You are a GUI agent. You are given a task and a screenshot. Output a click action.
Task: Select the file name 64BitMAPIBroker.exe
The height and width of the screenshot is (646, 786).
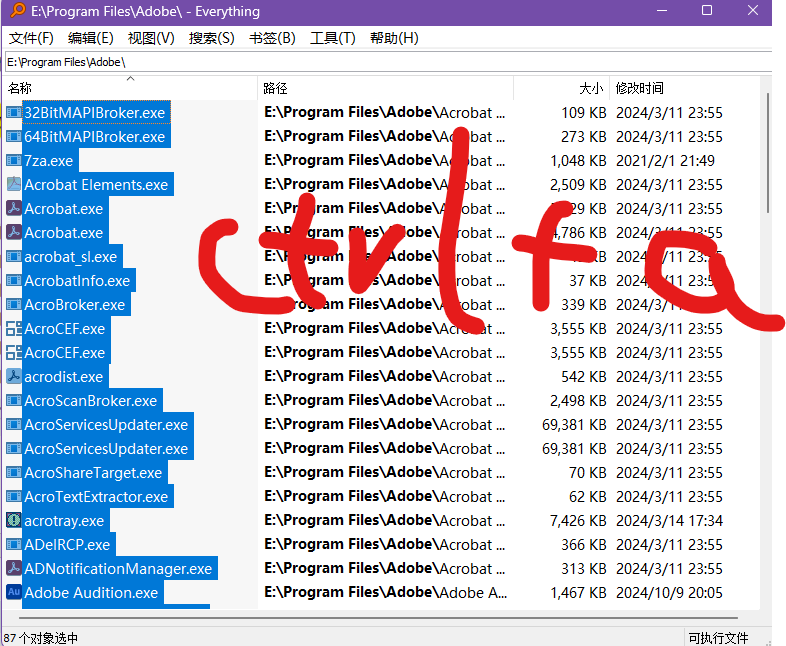click(x=94, y=136)
